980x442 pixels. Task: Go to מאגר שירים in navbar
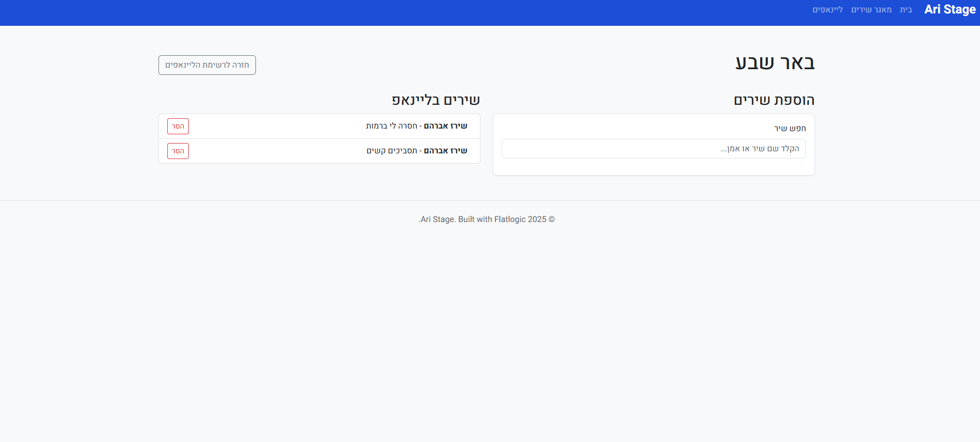click(871, 10)
